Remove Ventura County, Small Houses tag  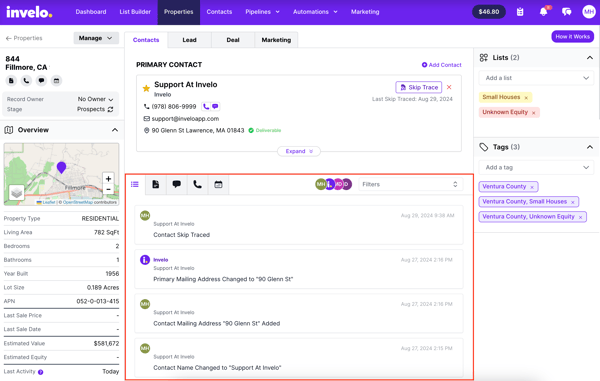[x=572, y=202]
